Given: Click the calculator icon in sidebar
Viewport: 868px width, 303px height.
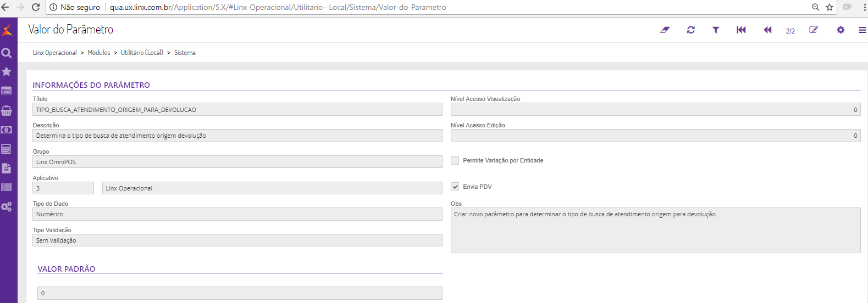Looking at the screenshot, I should pos(7,149).
